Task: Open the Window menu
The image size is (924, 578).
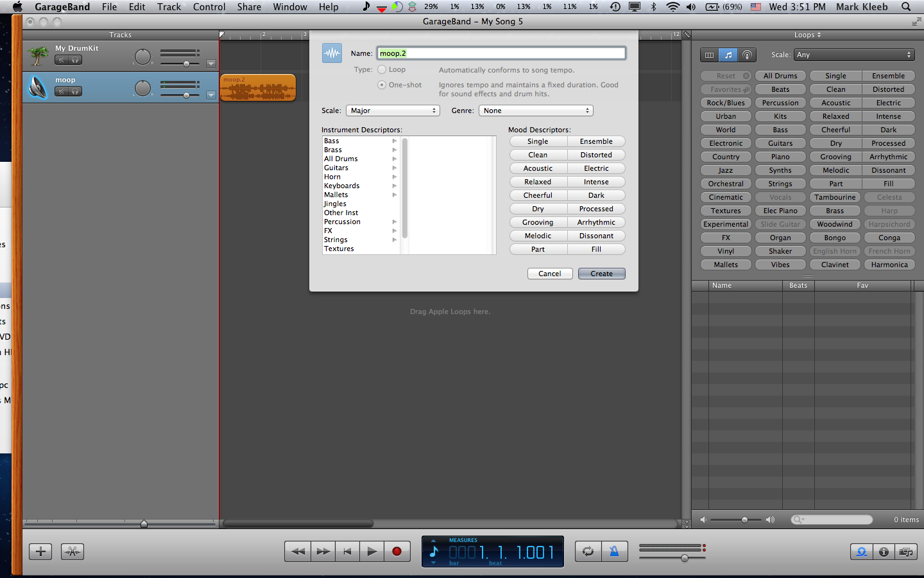Action: point(290,7)
